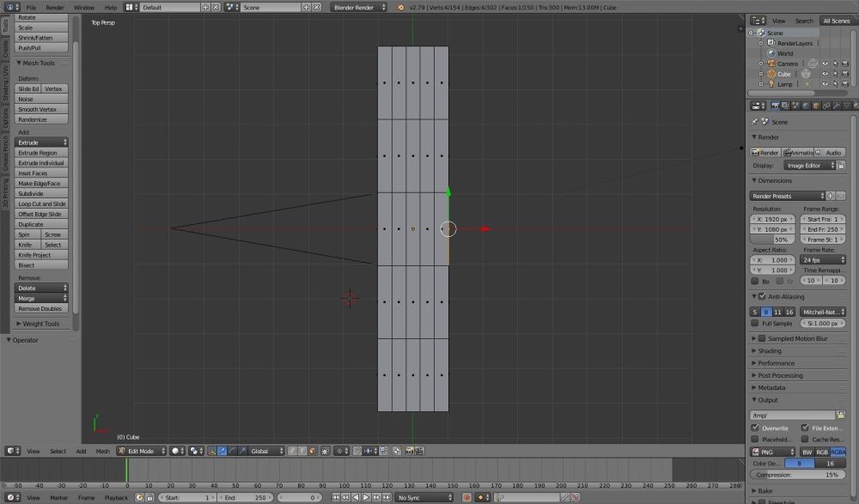Open the Global orientation dropdown
This screenshot has width=859, height=504.
point(266,451)
